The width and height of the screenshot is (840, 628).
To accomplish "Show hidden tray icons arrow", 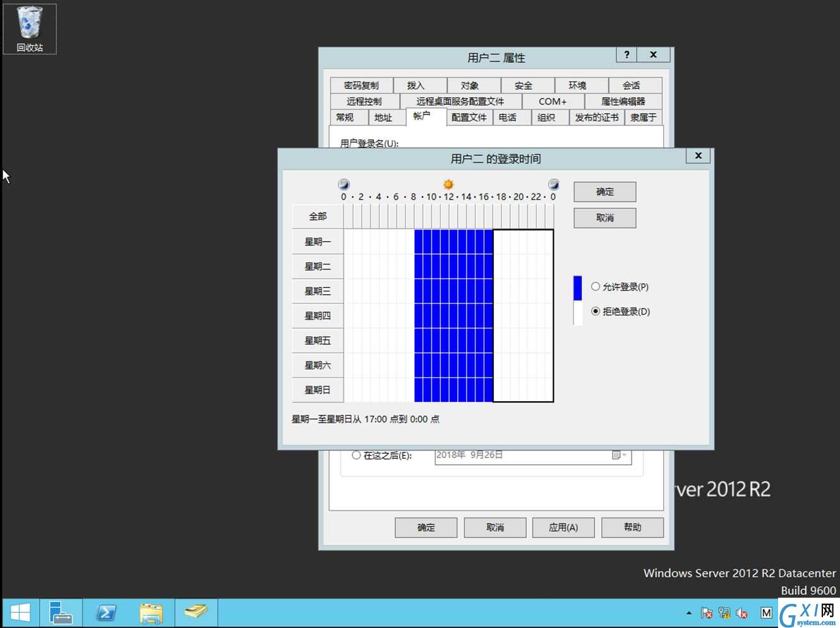I will (688, 613).
